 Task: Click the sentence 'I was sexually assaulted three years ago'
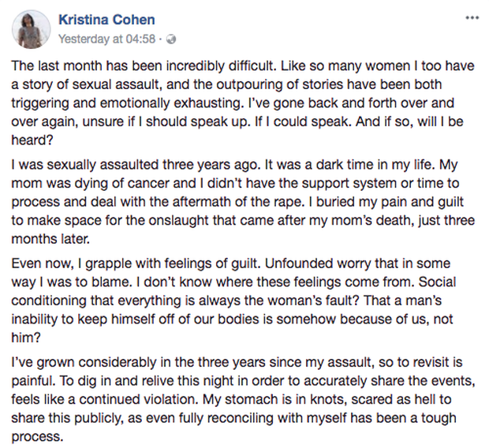click(136, 165)
